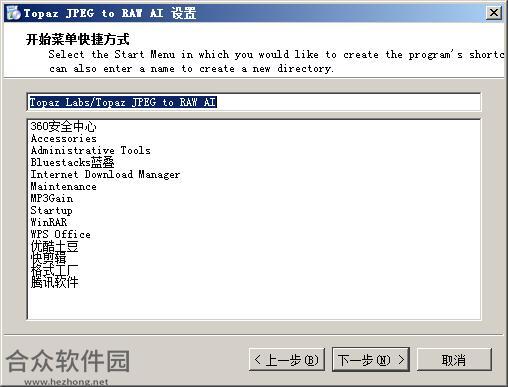Cancel setup with the 取消 button
Image resolution: width=508 pixels, height=387 pixels.
click(454, 359)
